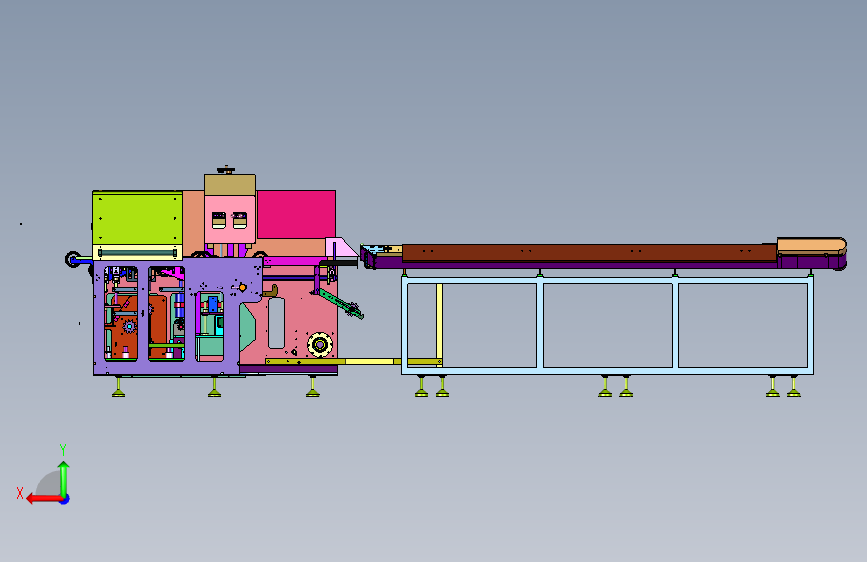Select the small gear inside the left window opening
867x562 pixels.
(x=129, y=327)
